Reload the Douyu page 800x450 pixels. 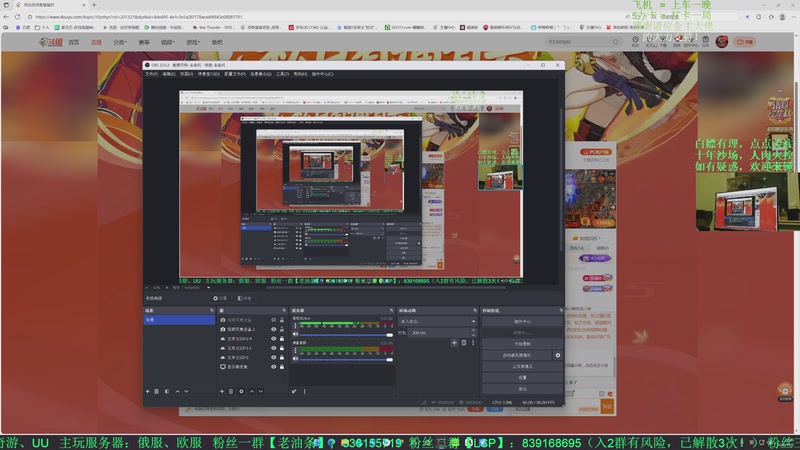pyautogui.click(x=17, y=17)
